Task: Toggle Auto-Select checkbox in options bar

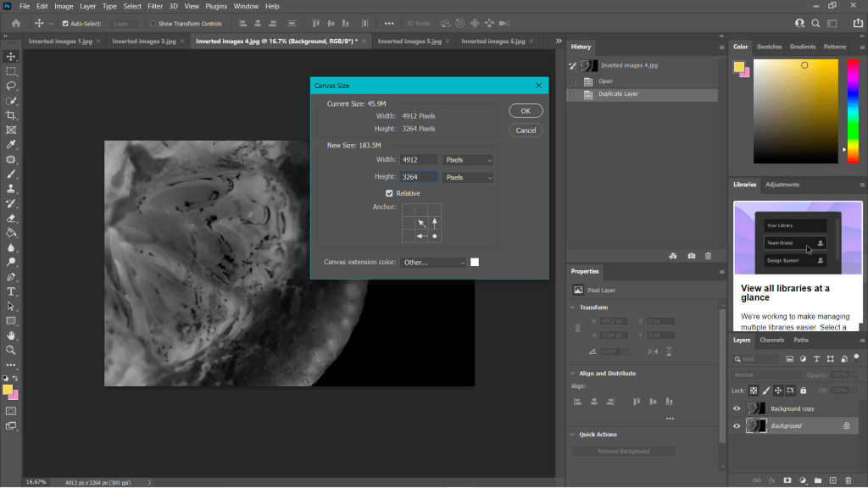Action: 65,24
